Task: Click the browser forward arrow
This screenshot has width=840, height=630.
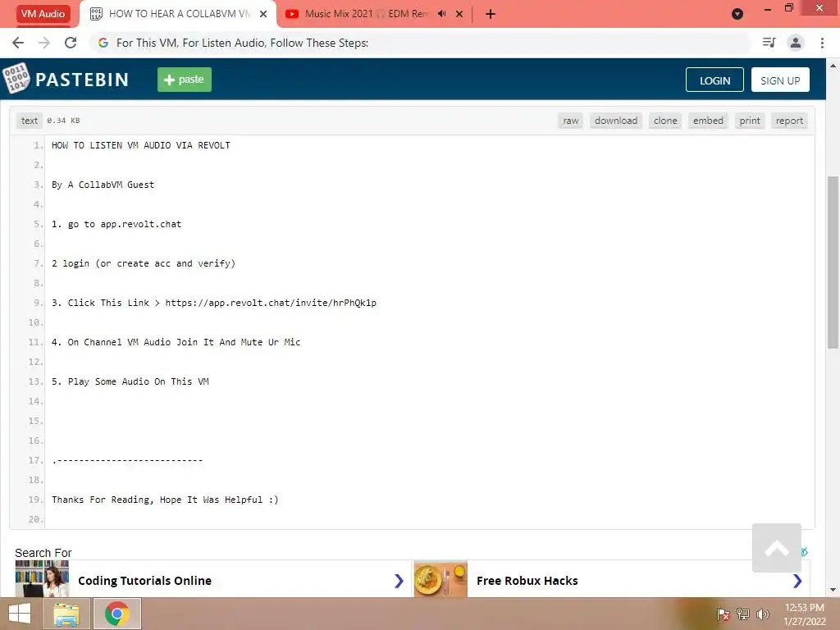Action: (44, 43)
